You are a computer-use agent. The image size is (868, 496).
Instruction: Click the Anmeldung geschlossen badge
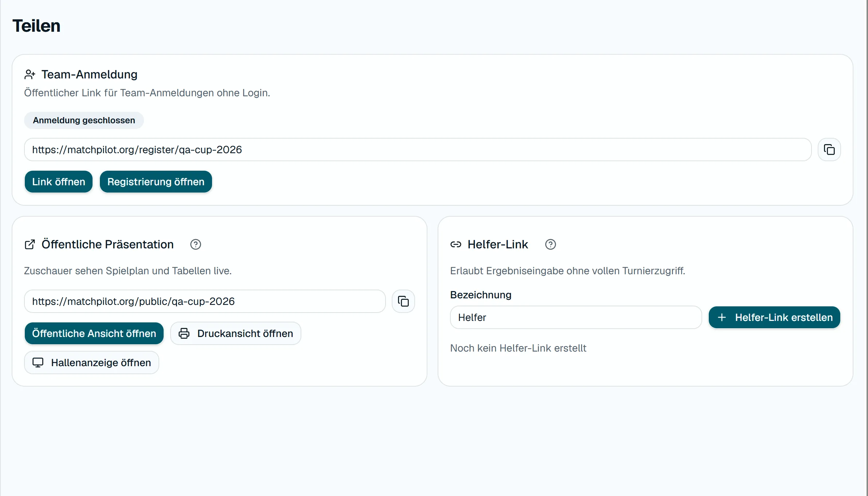(x=84, y=120)
